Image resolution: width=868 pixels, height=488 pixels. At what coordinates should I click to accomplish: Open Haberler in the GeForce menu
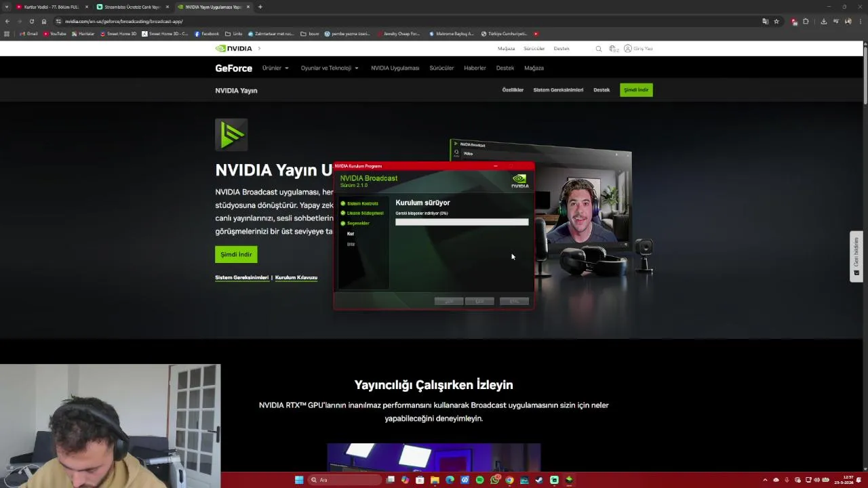tap(475, 68)
